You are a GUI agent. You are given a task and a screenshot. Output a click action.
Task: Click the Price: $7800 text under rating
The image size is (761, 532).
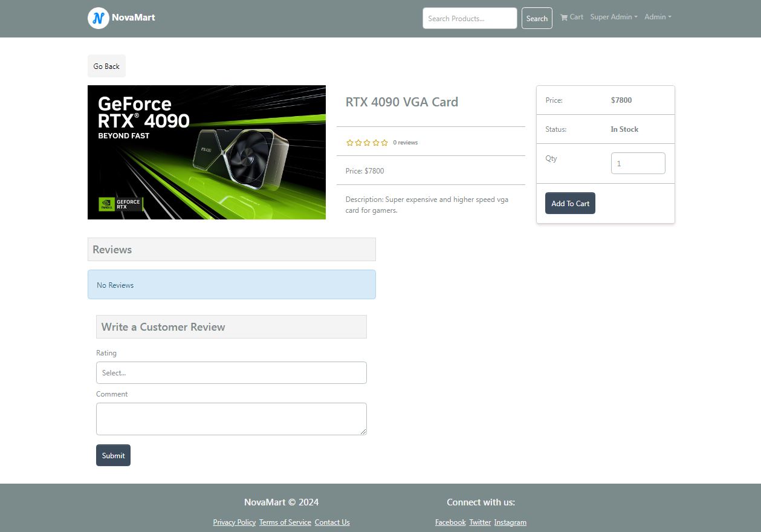(364, 171)
